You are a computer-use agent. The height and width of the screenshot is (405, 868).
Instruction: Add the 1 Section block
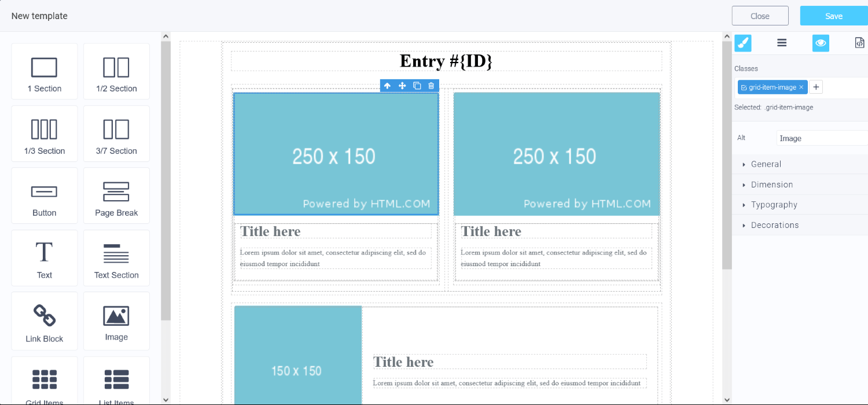tap(45, 71)
